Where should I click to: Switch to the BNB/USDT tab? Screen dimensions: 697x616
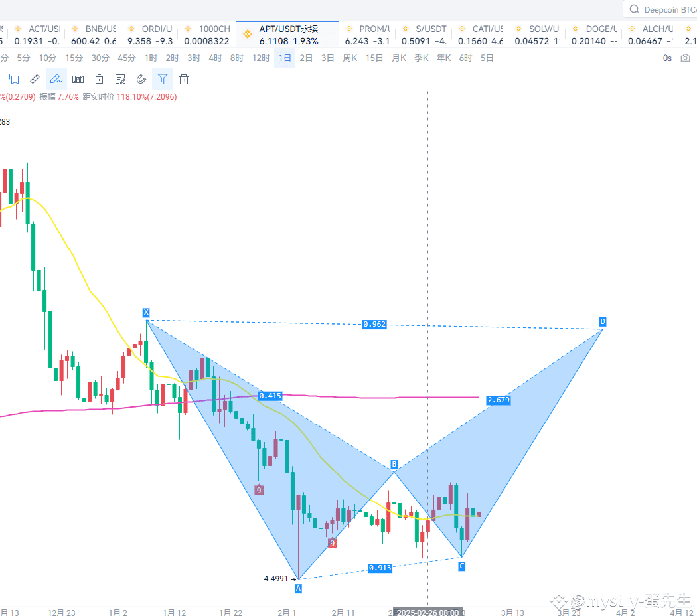pos(94,33)
